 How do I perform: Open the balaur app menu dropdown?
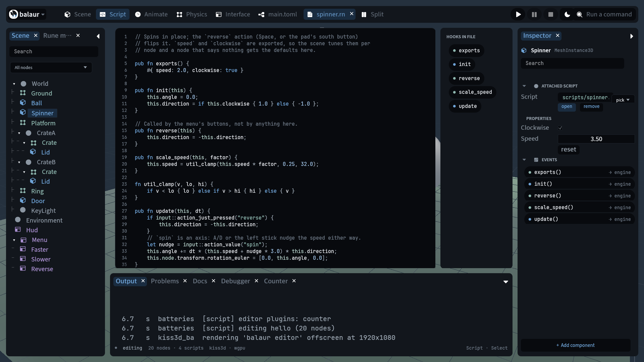(27, 14)
